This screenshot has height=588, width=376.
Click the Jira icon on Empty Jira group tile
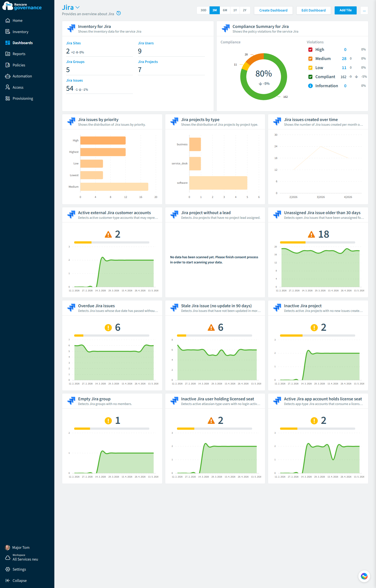[x=71, y=401]
